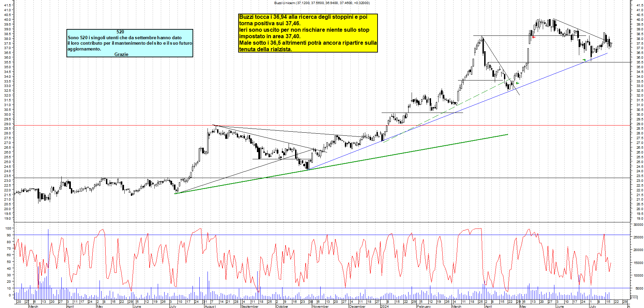The width and height of the screenshot is (644, 308).
Task: Click the 100 oscillator scale label
Action: (x=8, y=228)
